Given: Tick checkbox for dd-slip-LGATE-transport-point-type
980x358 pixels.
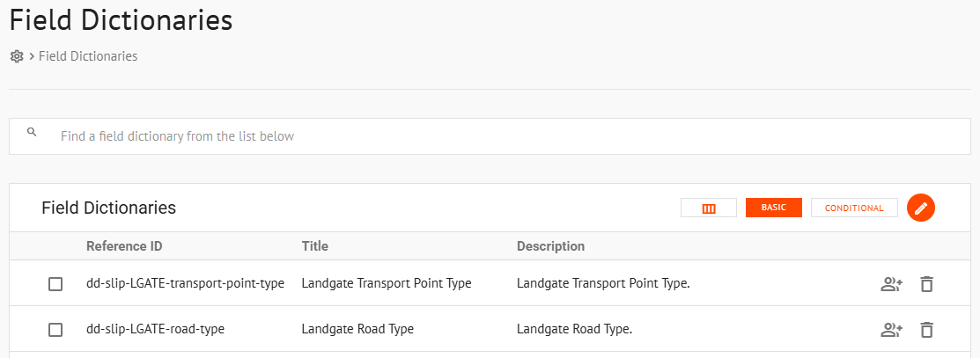Looking at the screenshot, I should click(x=55, y=284).
